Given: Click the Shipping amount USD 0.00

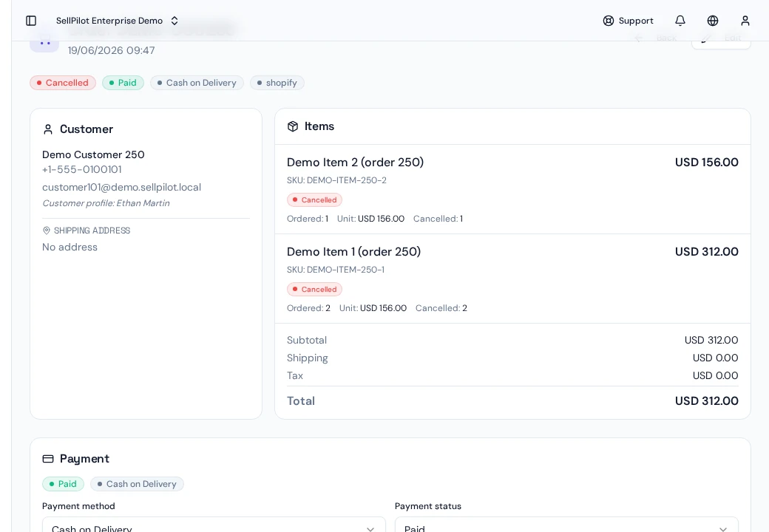Looking at the screenshot, I should 715,358.
